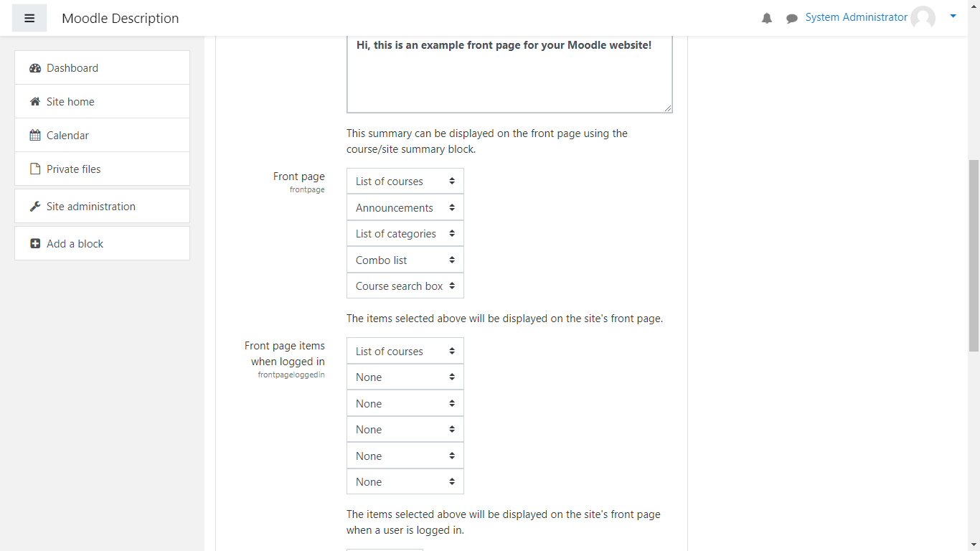Click the user avatar picture
This screenshot has height=551, width=980.
coord(923,18)
